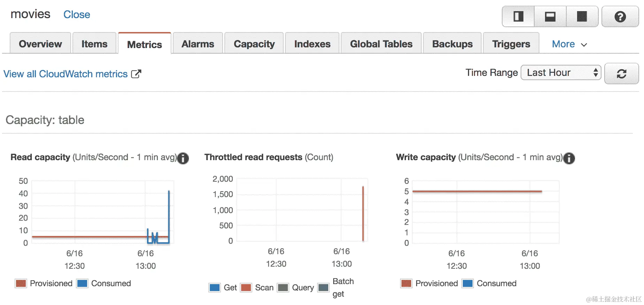This screenshot has width=644, height=305.
Task: Open the Time Range Last Hour dropdown
Action: point(561,72)
